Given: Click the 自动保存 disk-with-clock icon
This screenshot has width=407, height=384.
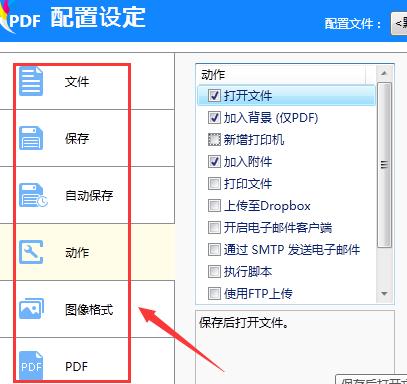Looking at the screenshot, I should [33, 195].
